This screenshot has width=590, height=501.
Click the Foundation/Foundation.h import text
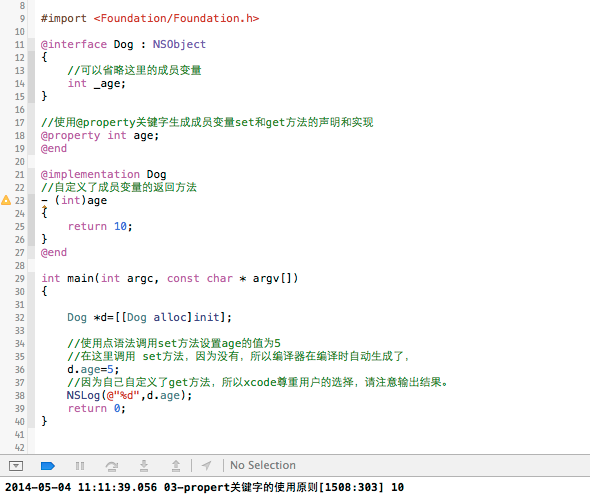(x=176, y=18)
